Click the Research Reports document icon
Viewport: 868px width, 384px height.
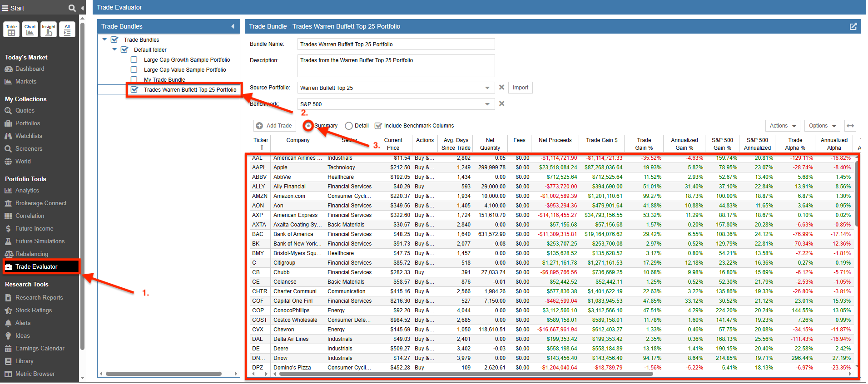pyautogui.click(x=8, y=298)
